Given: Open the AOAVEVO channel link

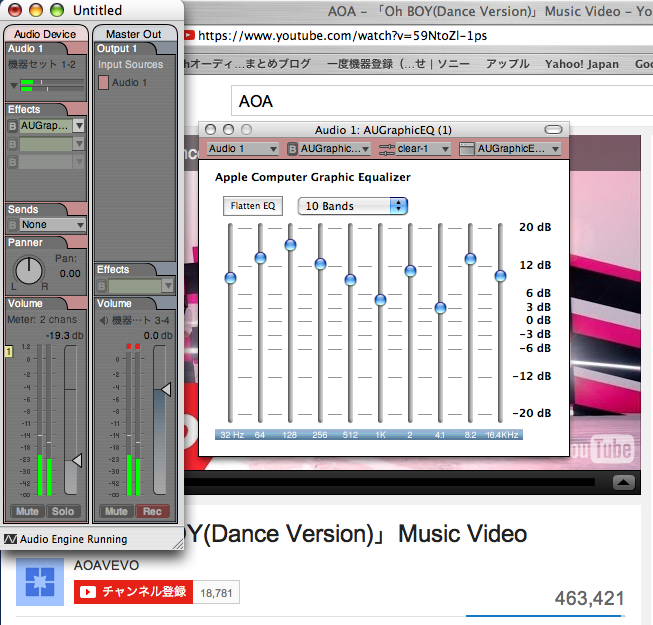Looking at the screenshot, I should tap(106, 565).
